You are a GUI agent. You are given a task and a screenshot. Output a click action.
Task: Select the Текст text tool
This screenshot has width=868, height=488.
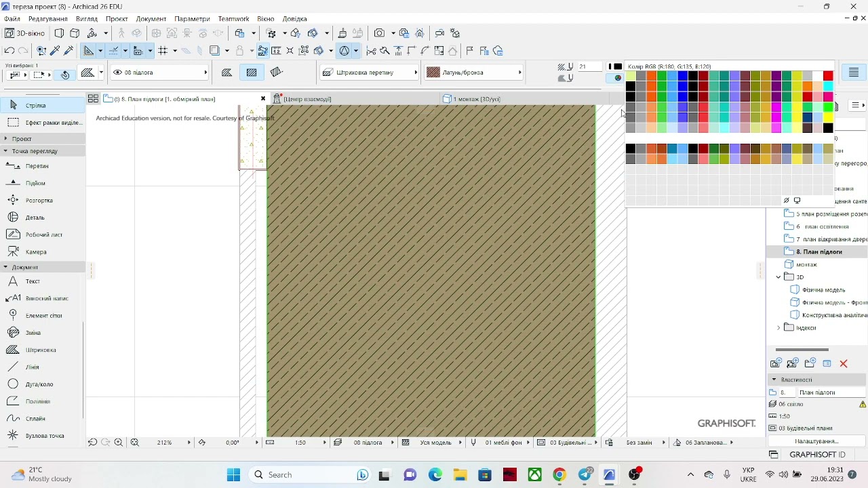point(43,281)
